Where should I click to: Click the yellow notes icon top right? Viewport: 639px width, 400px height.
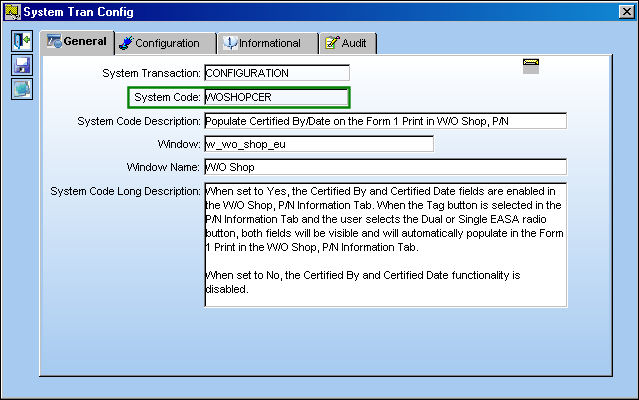531,66
